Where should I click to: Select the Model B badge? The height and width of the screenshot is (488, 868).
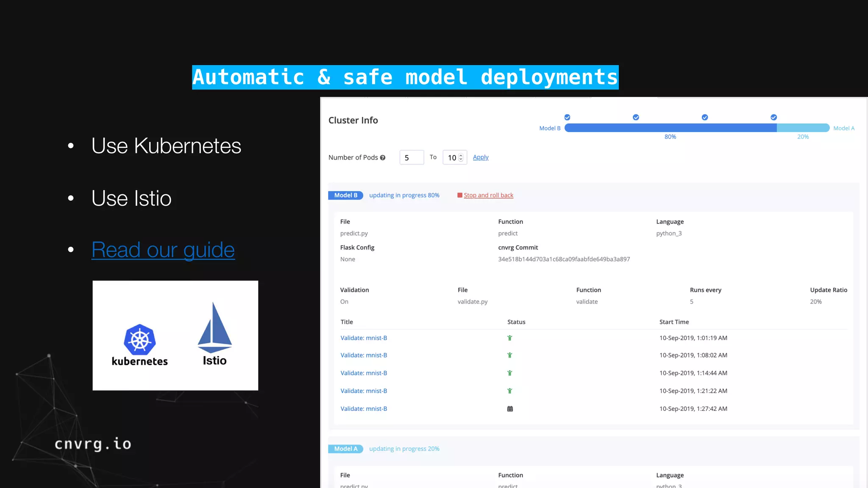[x=345, y=195]
